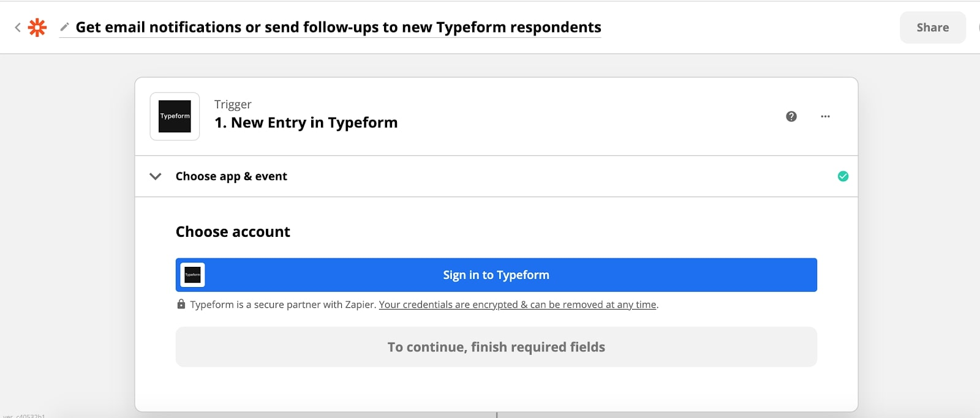Select the "Choose app & event" section label

tap(231, 176)
